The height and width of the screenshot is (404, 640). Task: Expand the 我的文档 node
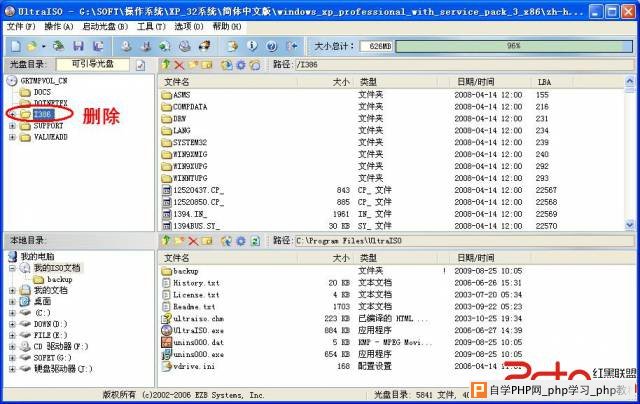(12, 291)
